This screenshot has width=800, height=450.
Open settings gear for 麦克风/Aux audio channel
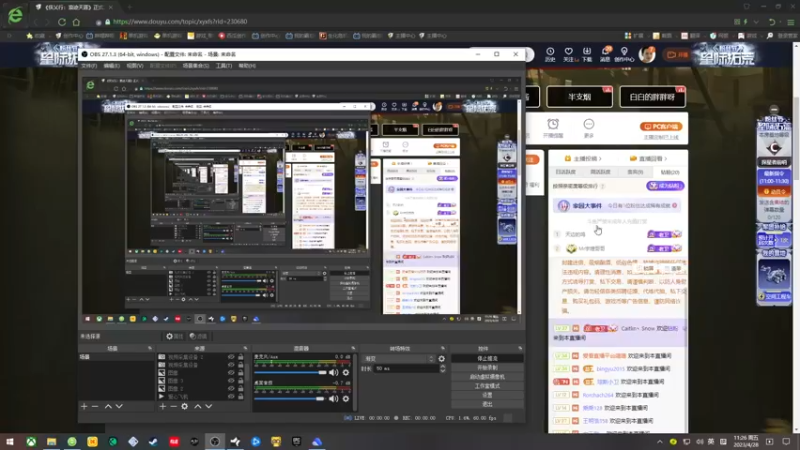346,372
